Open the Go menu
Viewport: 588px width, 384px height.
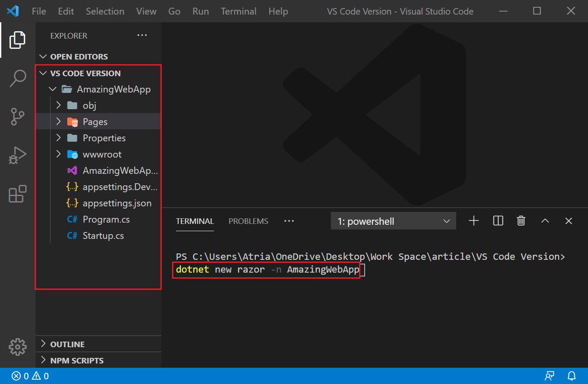[x=174, y=11]
